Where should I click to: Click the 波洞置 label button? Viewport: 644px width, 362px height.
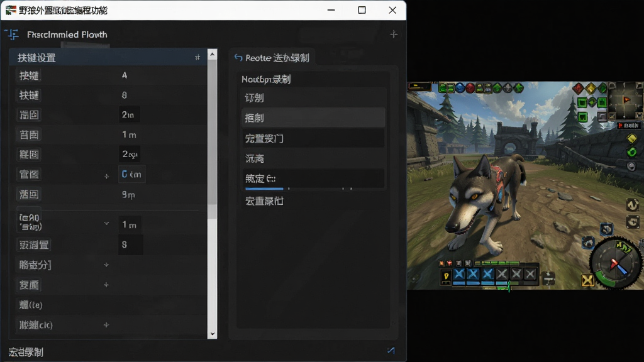pyautogui.click(x=34, y=245)
